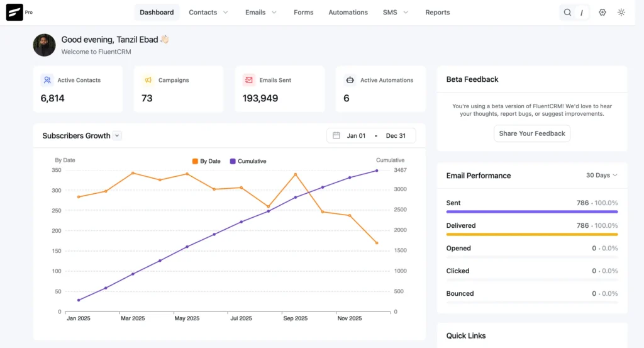Click the Active Automations robot icon
Image resolution: width=644 pixels, height=348 pixels.
350,80
